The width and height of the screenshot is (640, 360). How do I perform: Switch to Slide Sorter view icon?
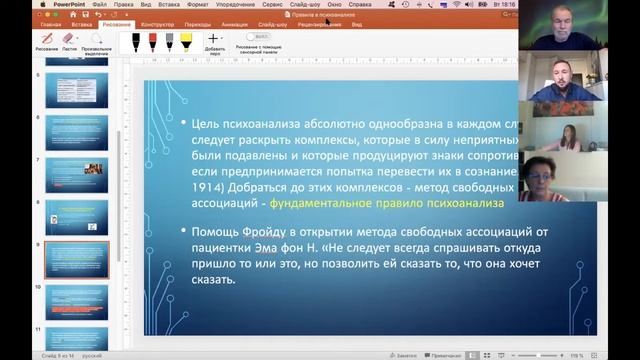[x=487, y=356]
